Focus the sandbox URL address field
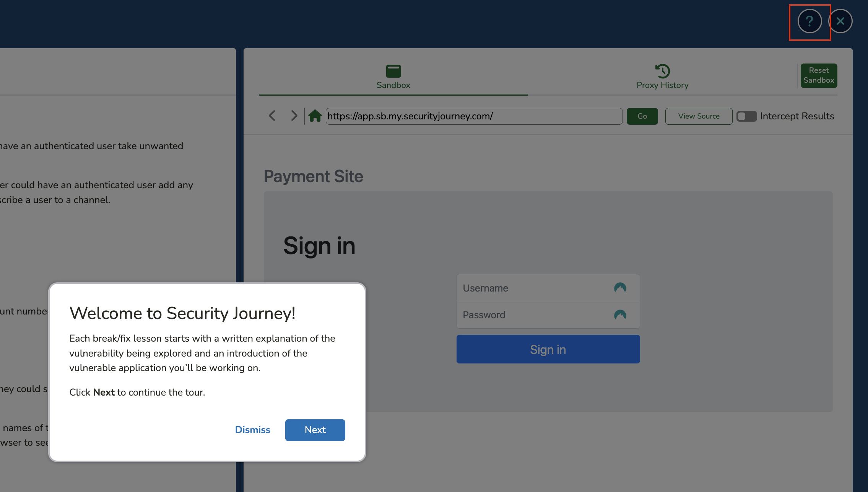868x492 pixels. [474, 116]
